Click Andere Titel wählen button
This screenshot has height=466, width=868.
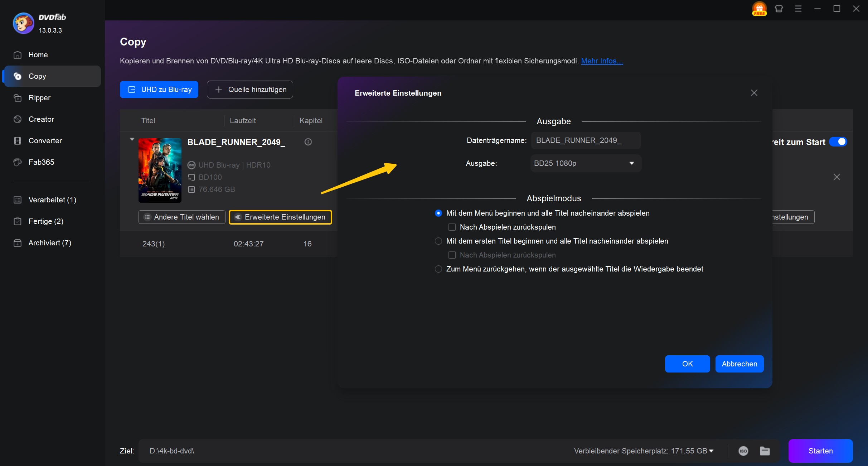coord(182,217)
